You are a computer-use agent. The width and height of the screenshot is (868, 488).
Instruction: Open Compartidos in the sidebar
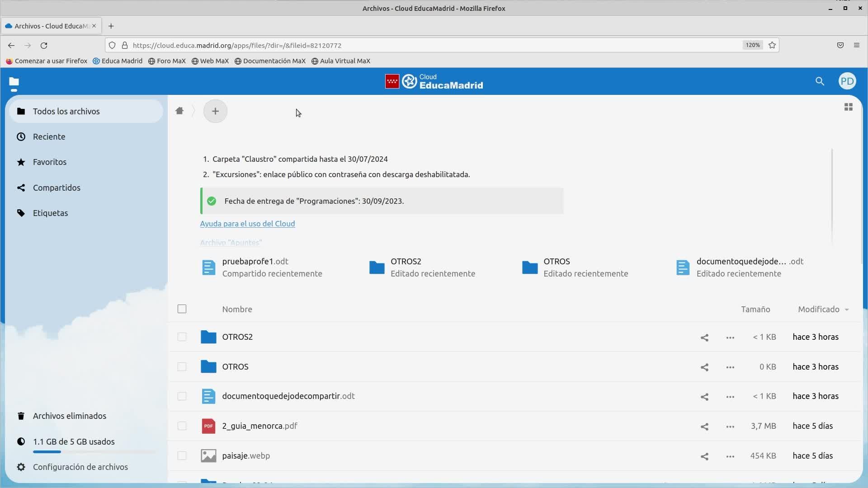(57, 188)
